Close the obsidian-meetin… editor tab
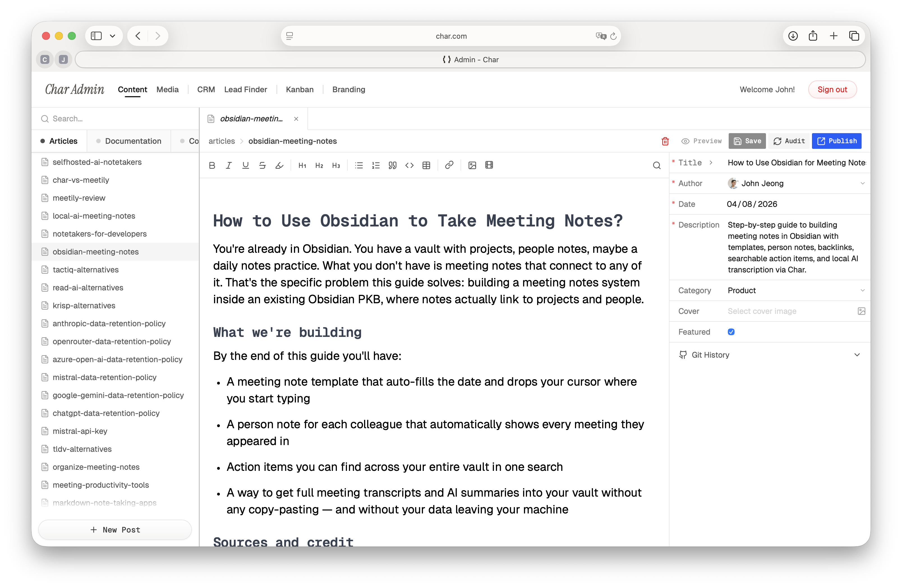The width and height of the screenshot is (902, 588). [x=296, y=119]
